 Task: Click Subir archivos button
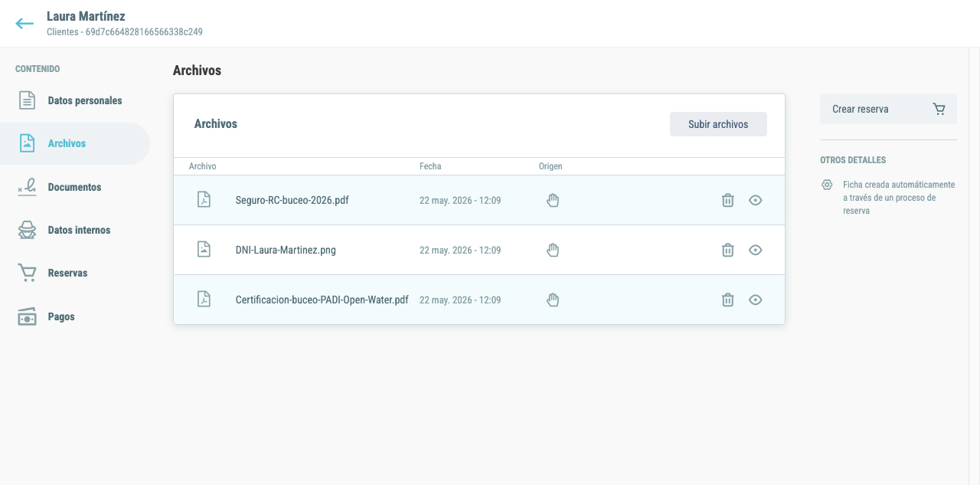pos(718,124)
